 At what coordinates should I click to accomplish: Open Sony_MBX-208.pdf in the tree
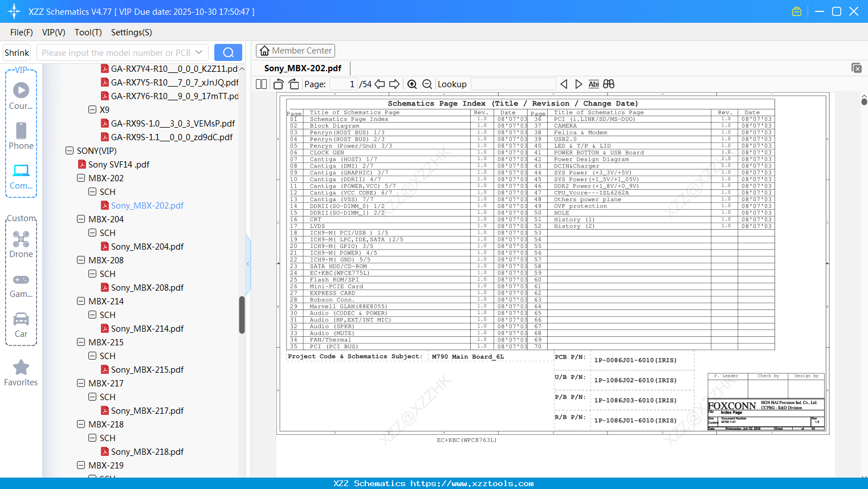(x=147, y=287)
